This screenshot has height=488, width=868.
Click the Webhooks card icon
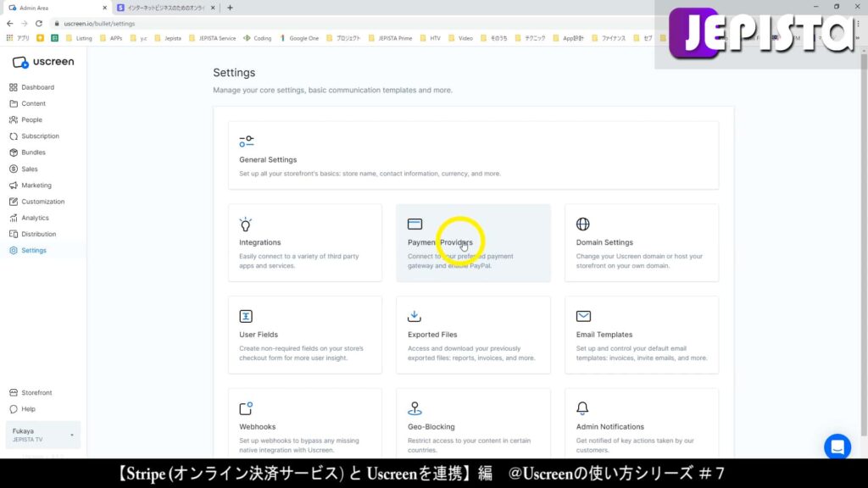246,408
